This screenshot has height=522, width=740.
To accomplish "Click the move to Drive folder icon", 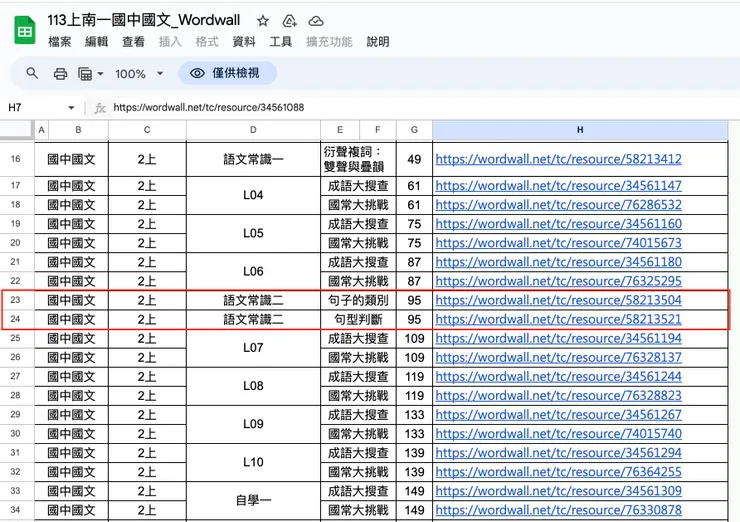I will click(289, 21).
